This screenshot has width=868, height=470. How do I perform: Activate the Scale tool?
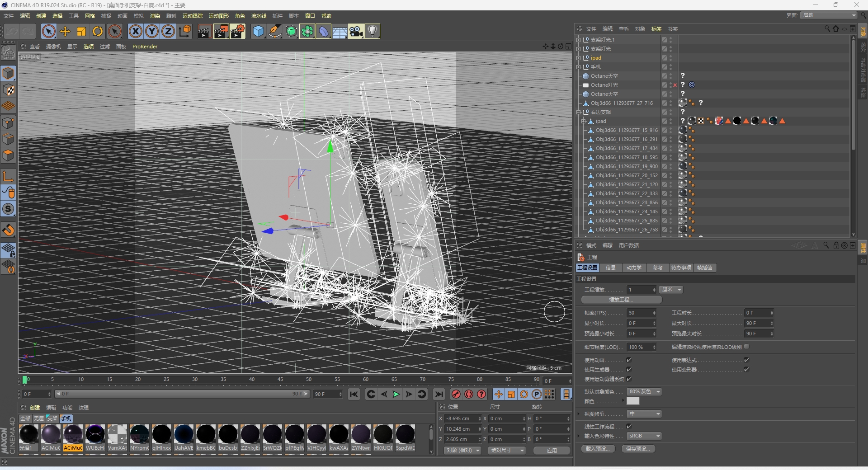(81, 31)
